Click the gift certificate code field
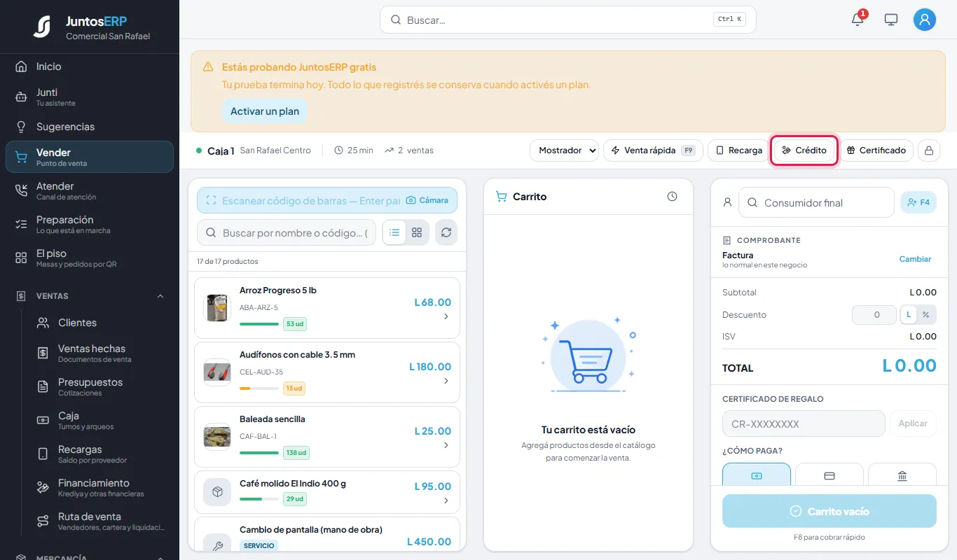This screenshot has width=957, height=560. point(804,423)
